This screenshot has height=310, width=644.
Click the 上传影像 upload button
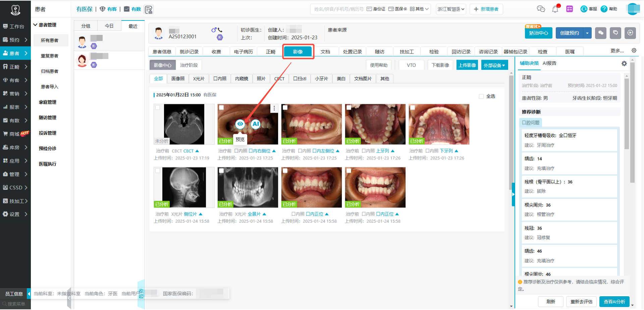pos(467,65)
